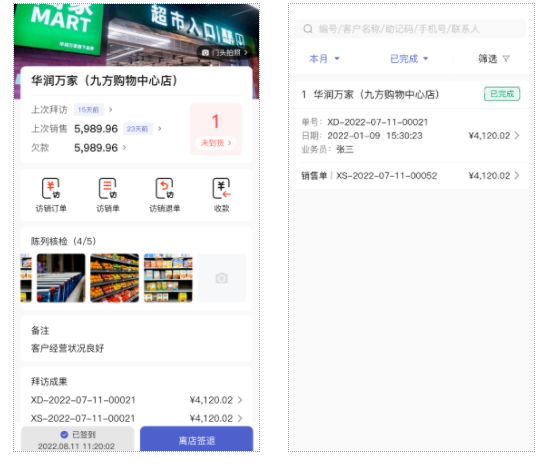Screen dimensions: 560x467
Task: Click the search magnifier icon
Action: tap(308, 29)
